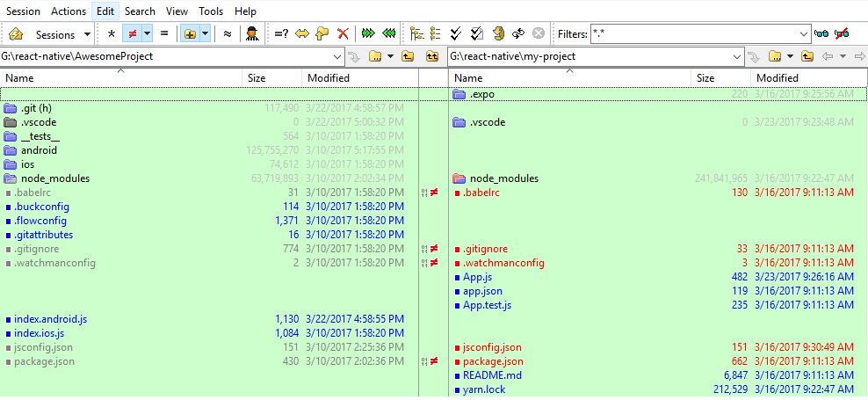
Task: Click the Rules referee icon
Action: (x=252, y=34)
